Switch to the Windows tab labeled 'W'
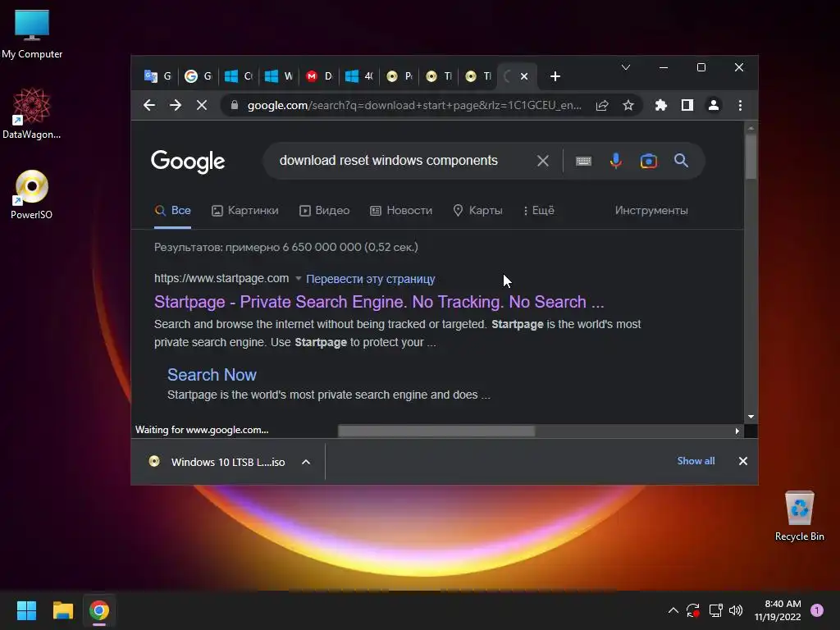 (x=279, y=76)
